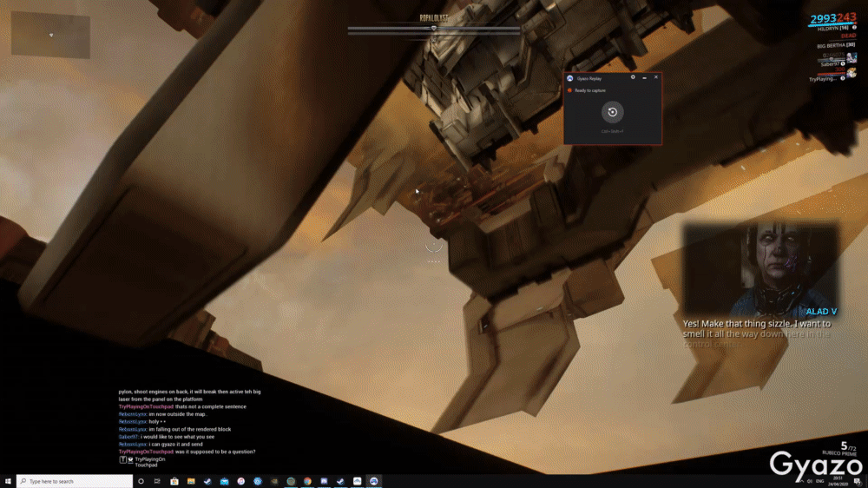Launch Microsoft Store from the taskbar
The width and height of the screenshot is (868, 488).
click(174, 481)
